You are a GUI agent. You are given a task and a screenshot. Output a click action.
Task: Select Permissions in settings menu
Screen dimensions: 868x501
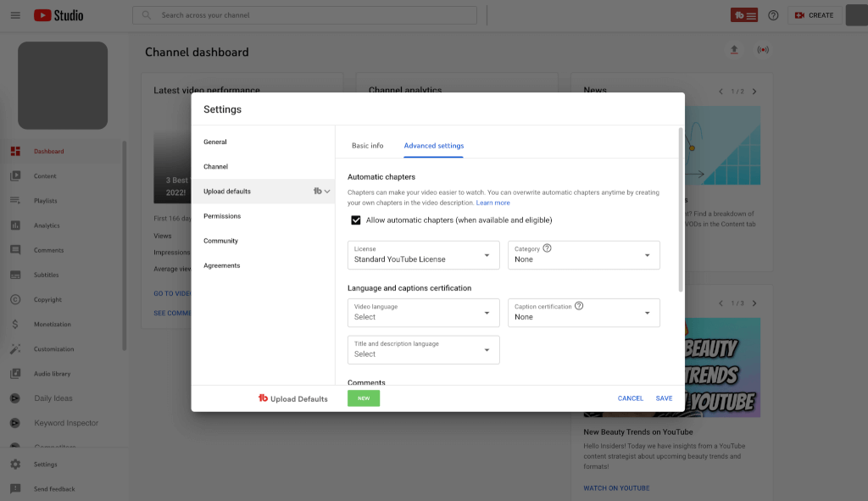pyautogui.click(x=222, y=216)
